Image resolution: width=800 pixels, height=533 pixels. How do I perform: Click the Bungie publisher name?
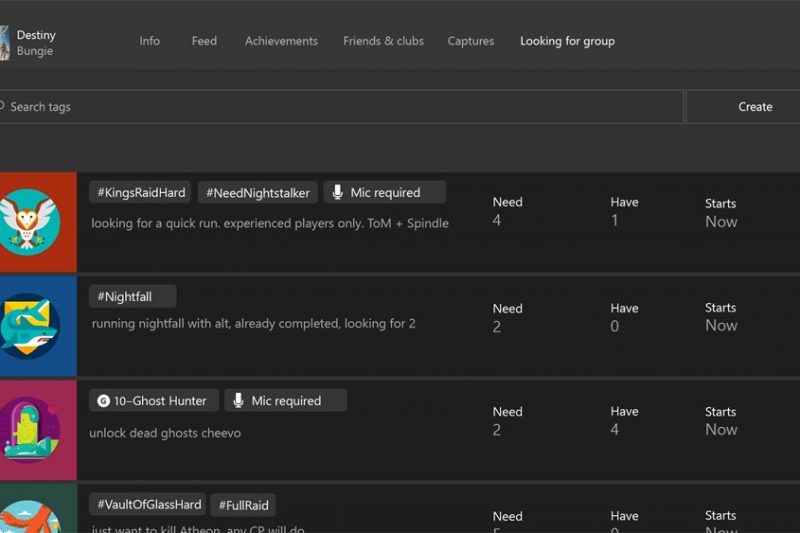pos(35,50)
